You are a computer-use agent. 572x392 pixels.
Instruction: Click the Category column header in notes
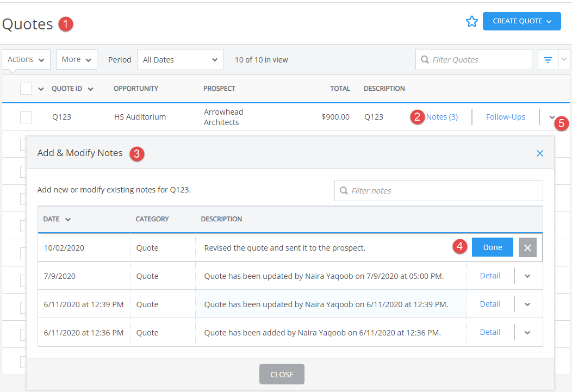[152, 219]
